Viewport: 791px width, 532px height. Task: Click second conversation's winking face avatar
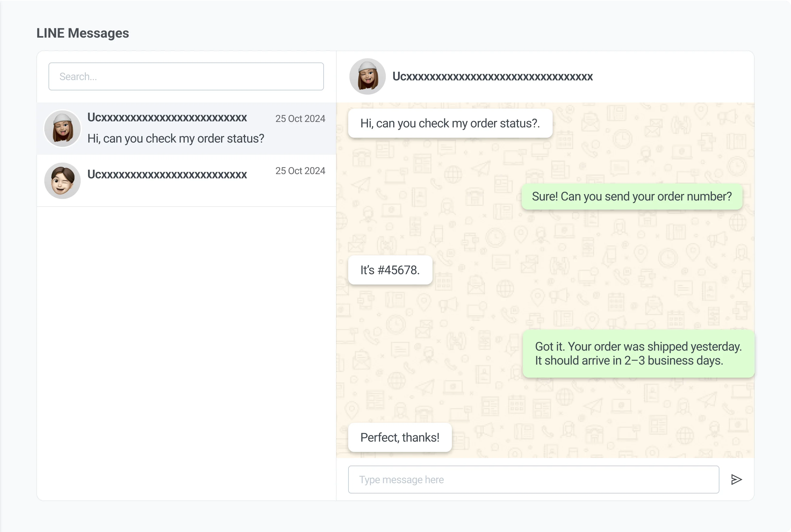pos(62,181)
